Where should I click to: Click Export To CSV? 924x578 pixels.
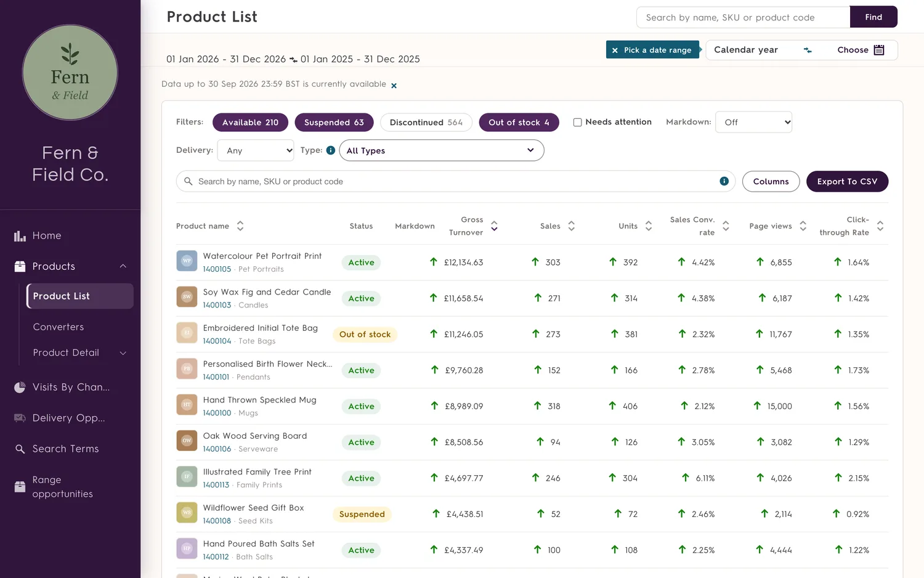(847, 181)
